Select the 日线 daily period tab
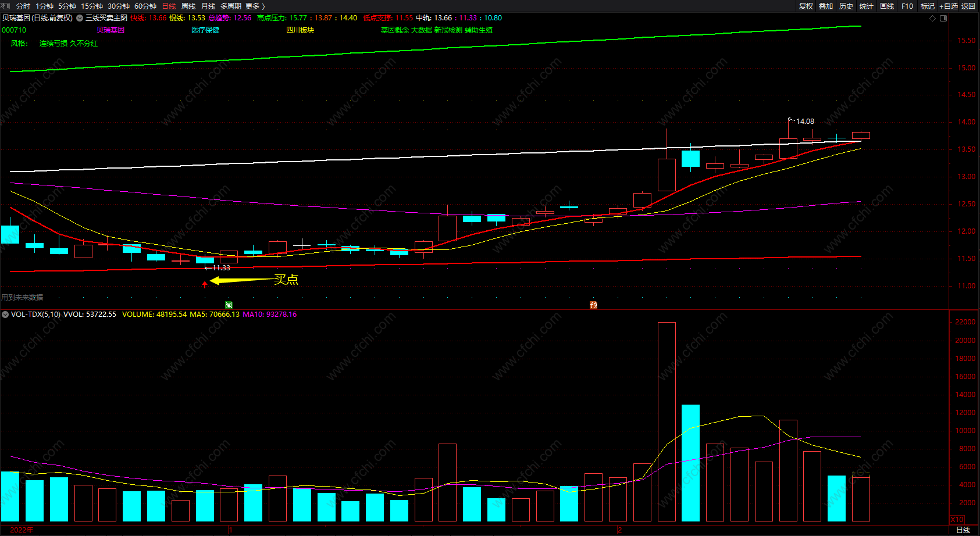Screen dimensions: 980x536 pos(169,6)
